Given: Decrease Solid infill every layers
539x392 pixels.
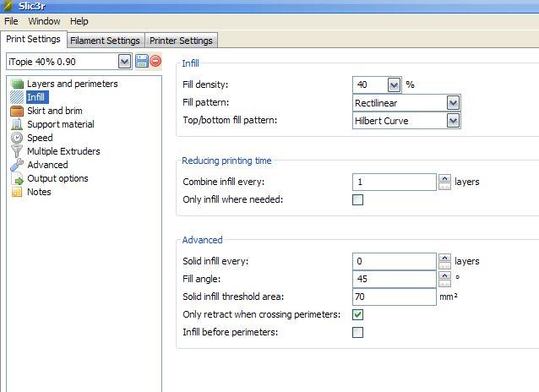Looking at the screenshot, I should click(x=445, y=265).
